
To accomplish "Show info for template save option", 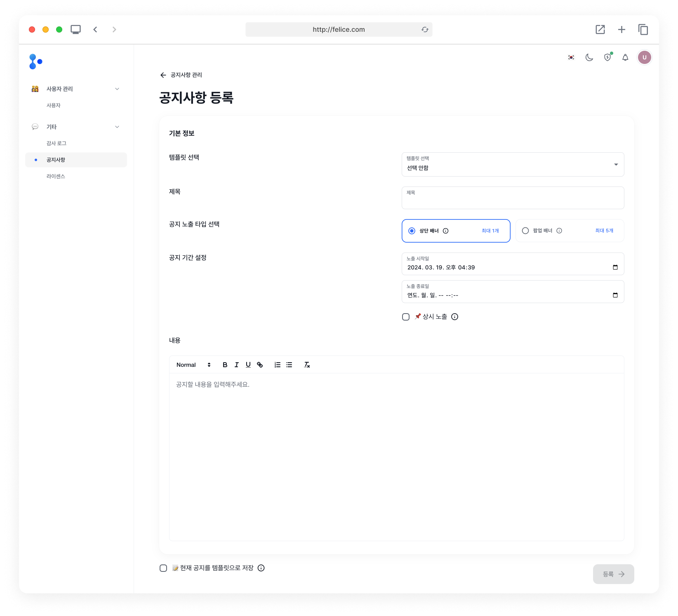I will 261,568.
